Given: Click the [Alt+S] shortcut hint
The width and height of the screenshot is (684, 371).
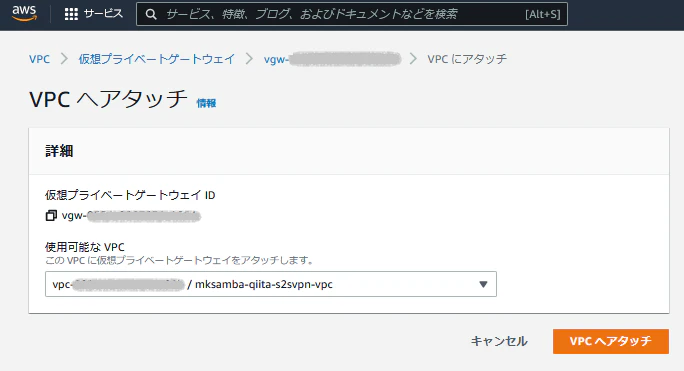Looking at the screenshot, I should point(542,14).
